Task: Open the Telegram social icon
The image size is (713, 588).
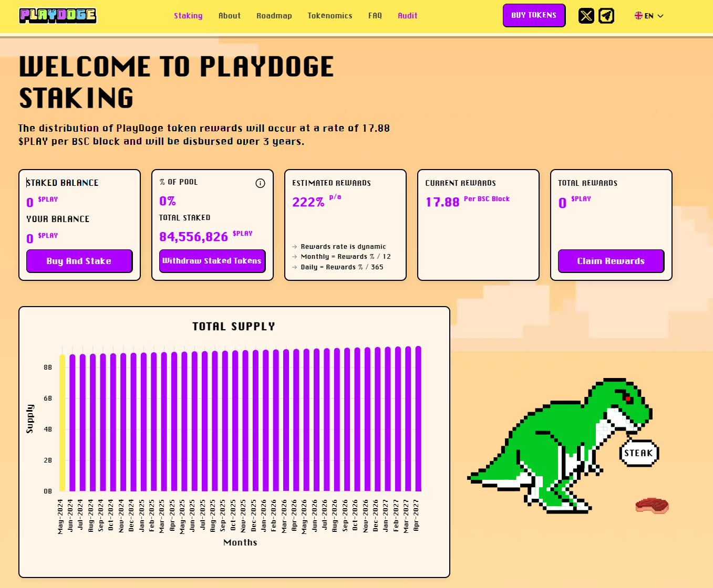Action: coord(606,16)
